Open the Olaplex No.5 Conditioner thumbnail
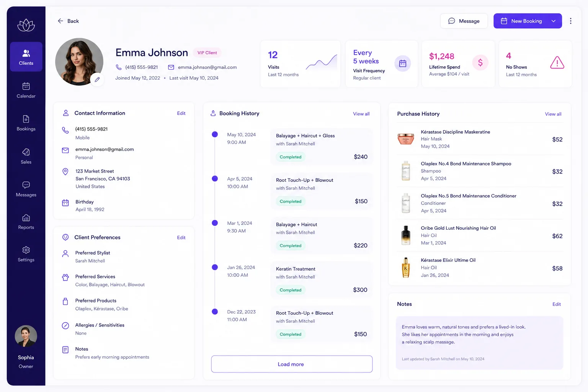 tap(406, 203)
